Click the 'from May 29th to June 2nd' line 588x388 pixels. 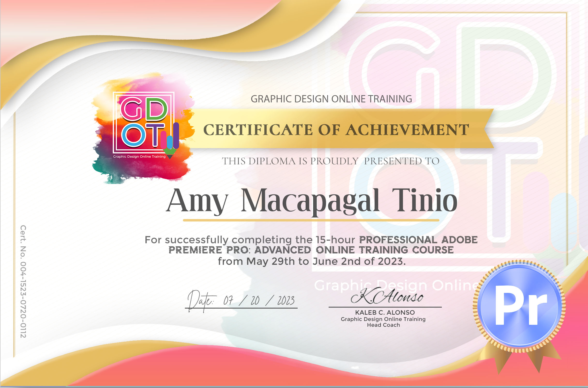(x=311, y=262)
